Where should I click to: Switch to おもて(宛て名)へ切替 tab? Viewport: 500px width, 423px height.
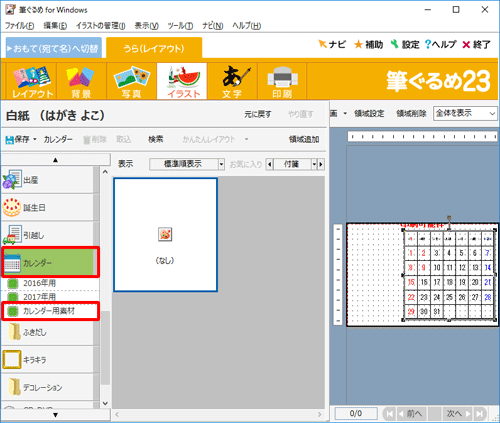point(54,48)
